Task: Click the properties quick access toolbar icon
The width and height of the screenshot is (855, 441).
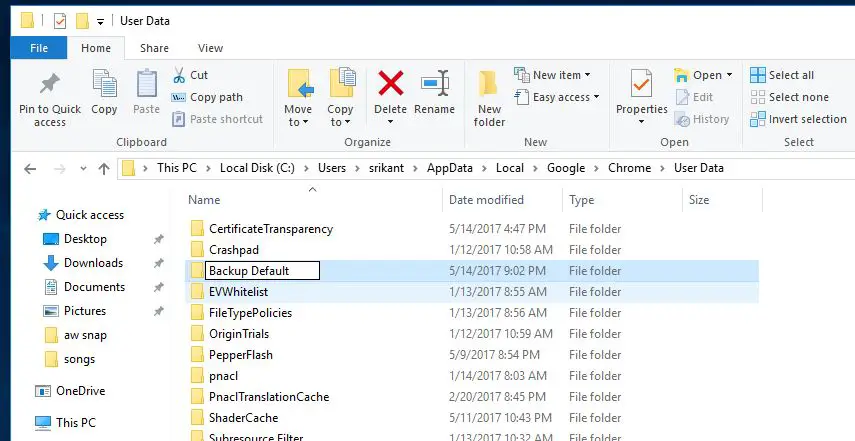Action: click(59, 21)
